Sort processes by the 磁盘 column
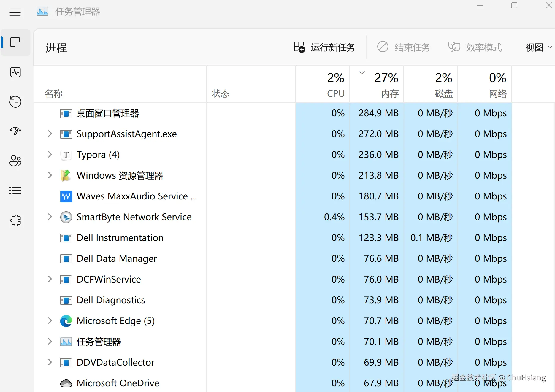 [431, 85]
